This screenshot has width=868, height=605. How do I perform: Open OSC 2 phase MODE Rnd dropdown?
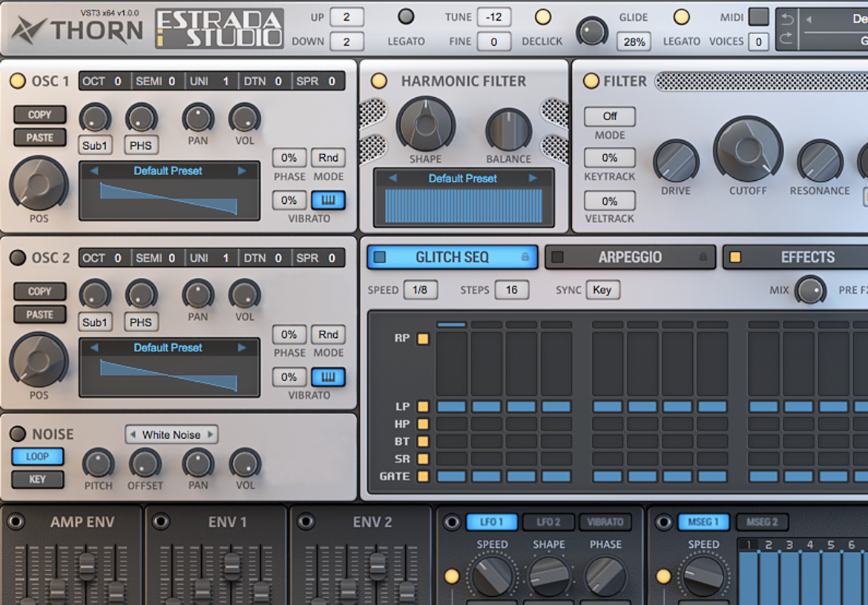coord(328,334)
